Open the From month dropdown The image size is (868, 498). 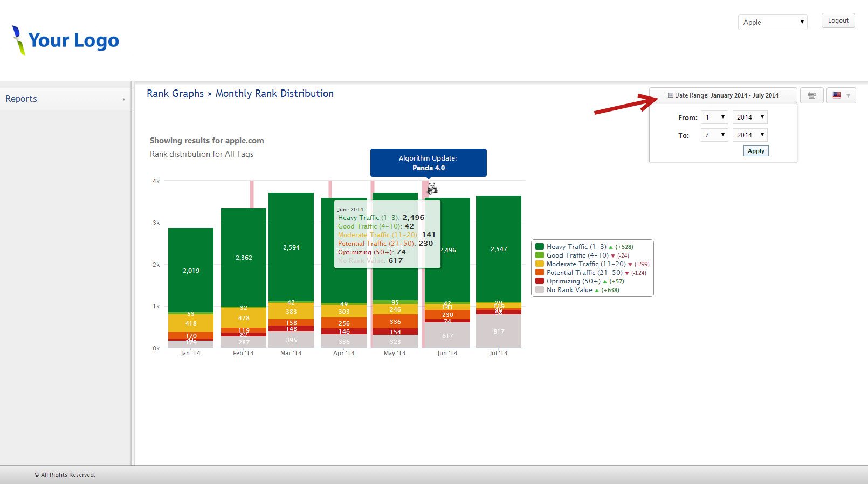pyautogui.click(x=714, y=117)
